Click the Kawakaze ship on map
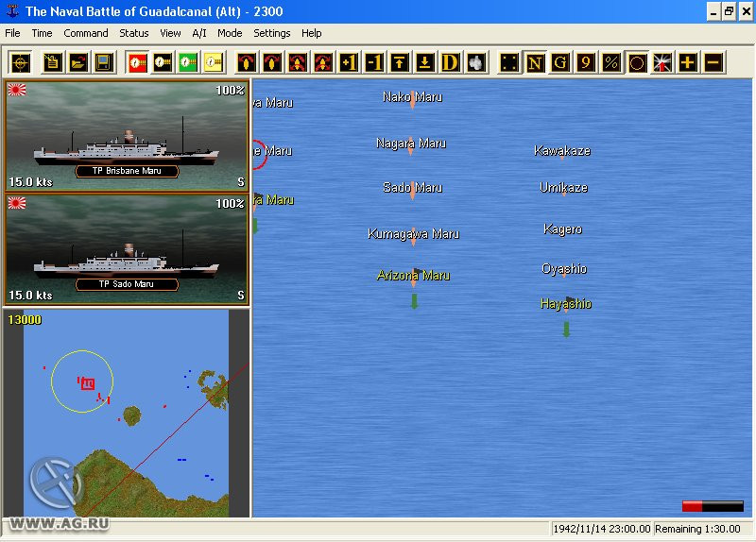756x542 pixels. (562, 151)
